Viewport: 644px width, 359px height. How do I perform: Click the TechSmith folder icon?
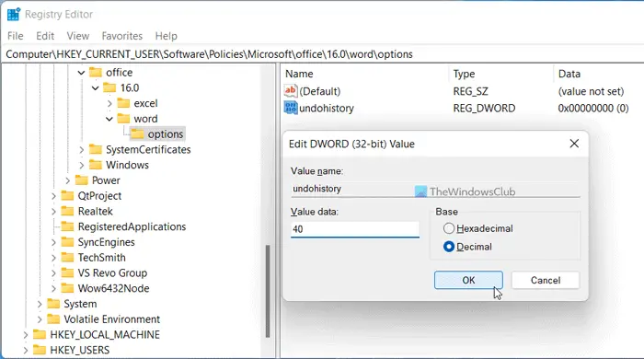[x=67, y=257]
